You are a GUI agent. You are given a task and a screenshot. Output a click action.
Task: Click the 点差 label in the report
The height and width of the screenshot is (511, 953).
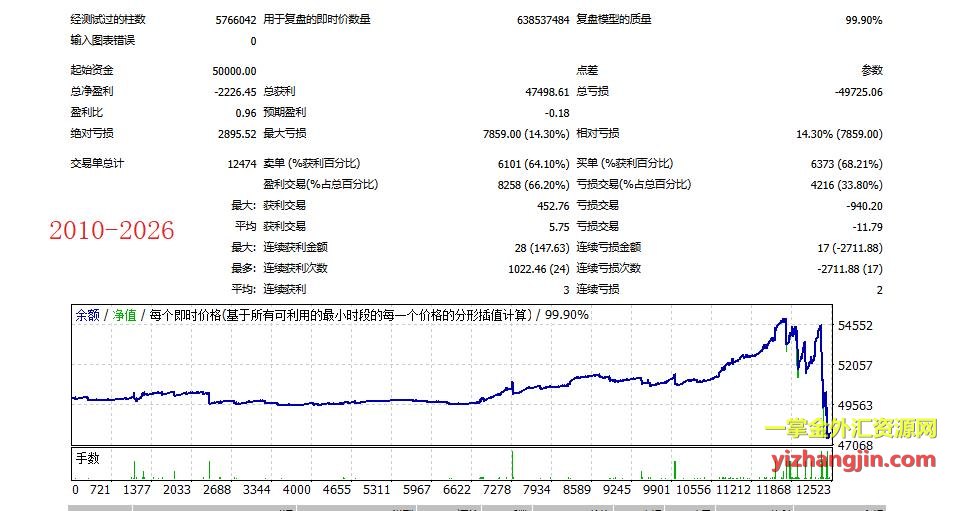(x=587, y=71)
